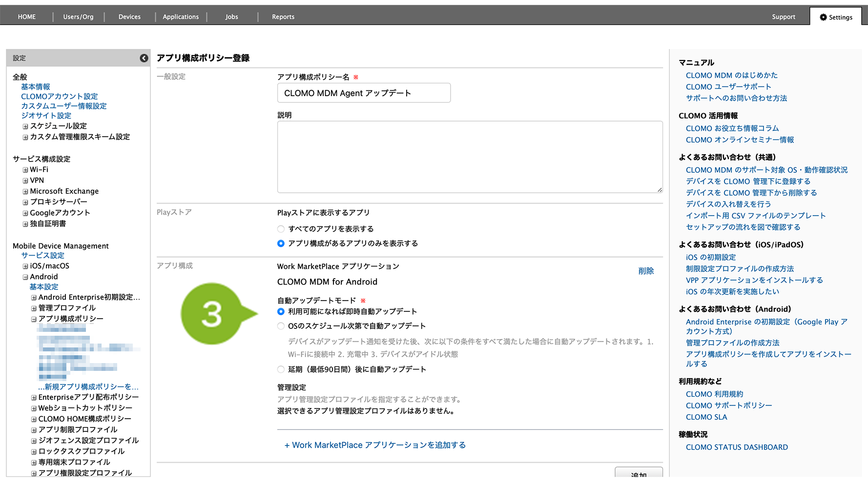Expand the Wi-Fi tree node
The width and height of the screenshot is (868, 488).
pyautogui.click(x=25, y=170)
